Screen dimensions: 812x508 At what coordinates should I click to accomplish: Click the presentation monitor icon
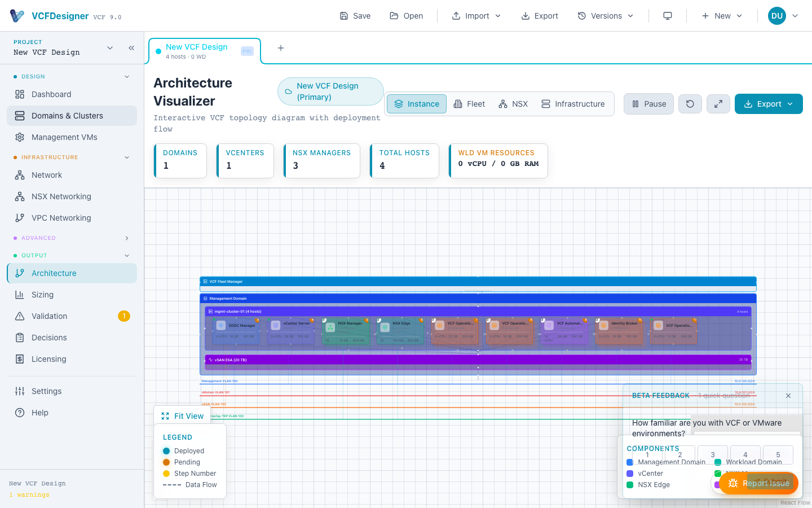[668, 16]
